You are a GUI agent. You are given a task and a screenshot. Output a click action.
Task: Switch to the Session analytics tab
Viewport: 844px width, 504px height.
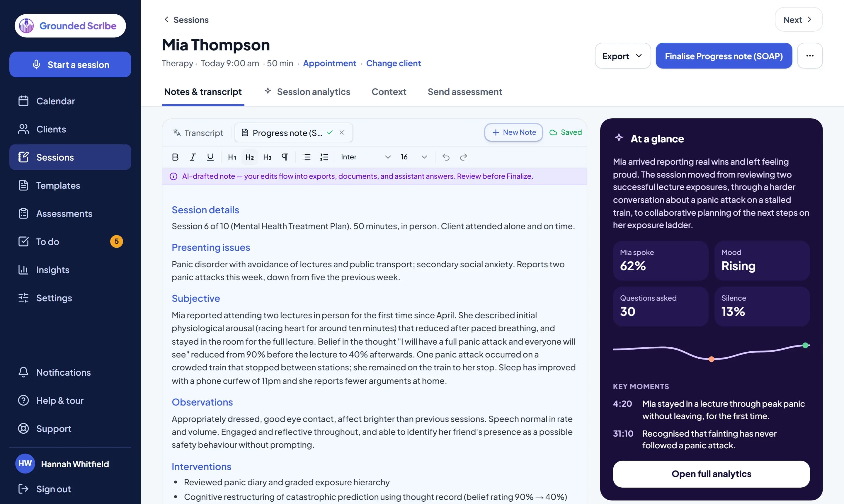[307, 92]
